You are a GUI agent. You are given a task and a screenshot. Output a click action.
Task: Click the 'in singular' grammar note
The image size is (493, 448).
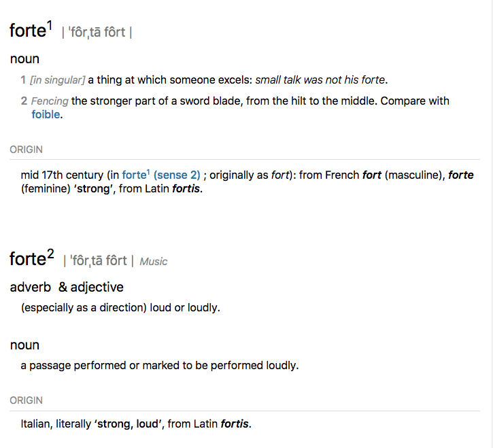[58, 80]
